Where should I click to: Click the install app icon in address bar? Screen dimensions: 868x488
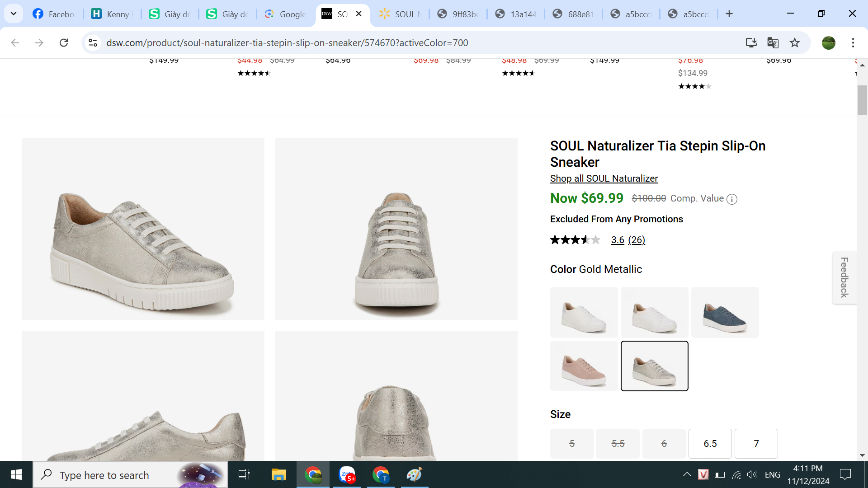point(751,43)
